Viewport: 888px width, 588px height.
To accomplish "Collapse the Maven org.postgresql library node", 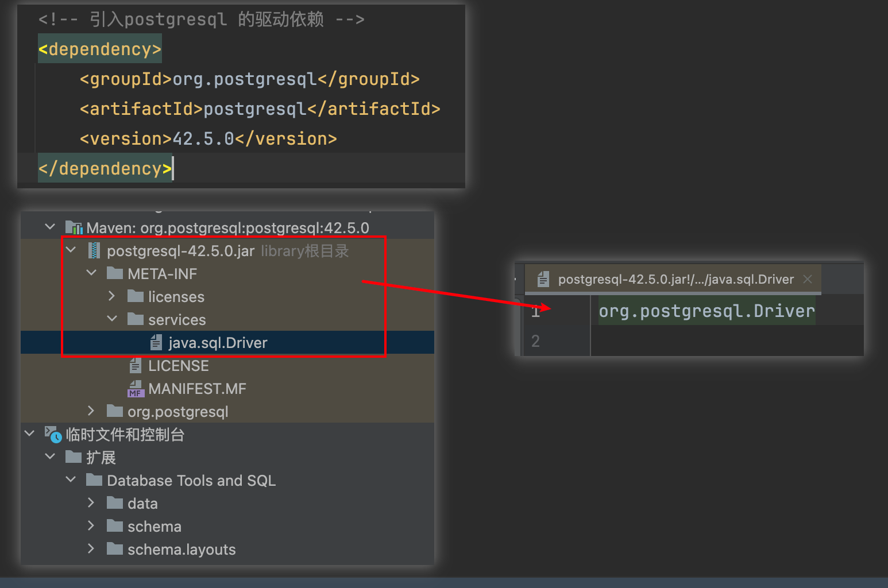I will (50, 227).
